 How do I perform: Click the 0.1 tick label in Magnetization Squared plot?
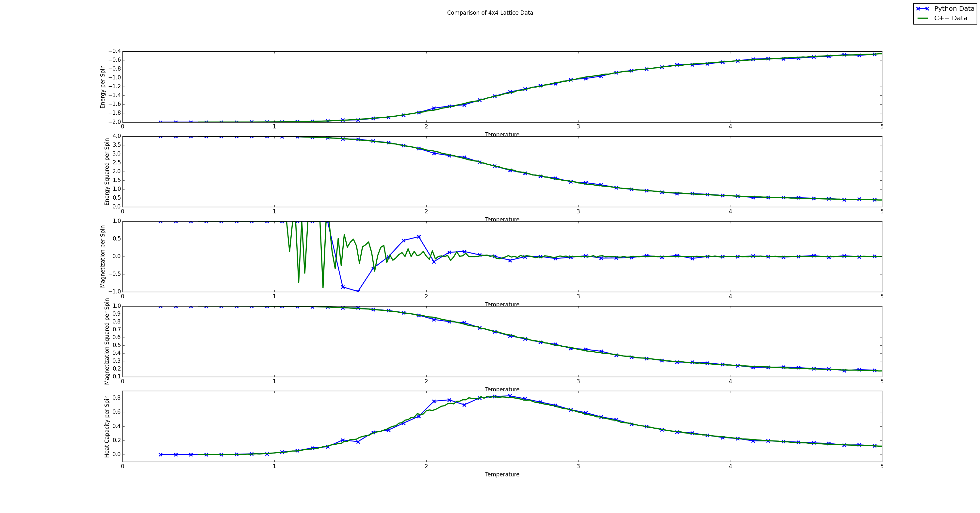coord(117,376)
